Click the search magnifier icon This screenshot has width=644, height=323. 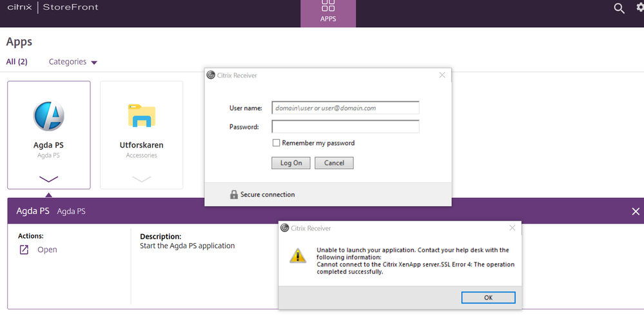point(619,8)
